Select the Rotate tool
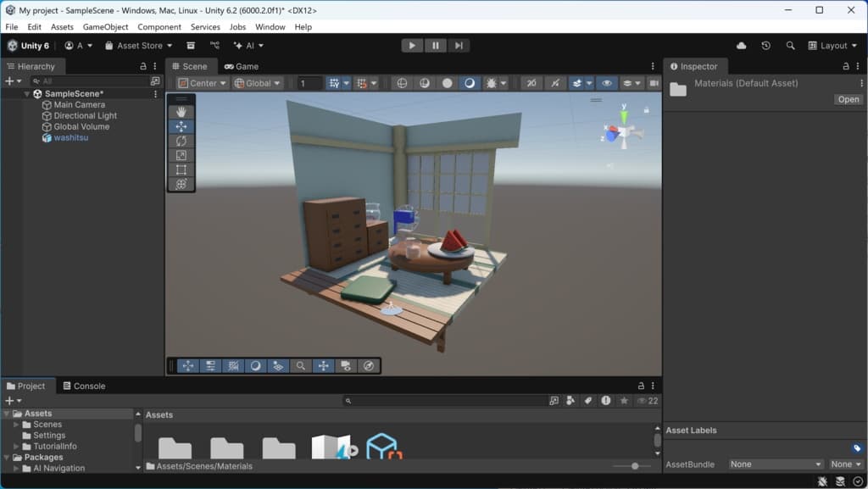 pyautogui.click(x=181, y=141)
